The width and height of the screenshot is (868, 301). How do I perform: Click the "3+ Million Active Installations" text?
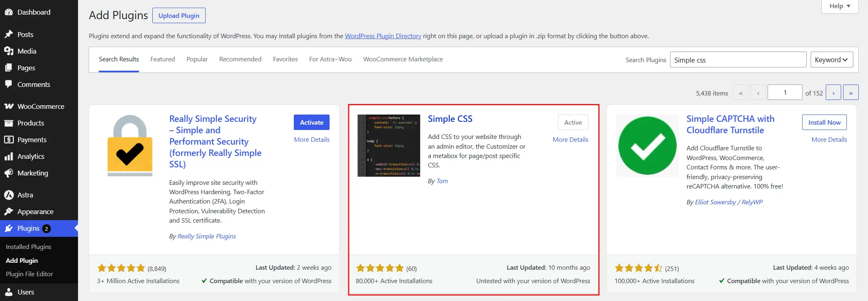point(138,281)
